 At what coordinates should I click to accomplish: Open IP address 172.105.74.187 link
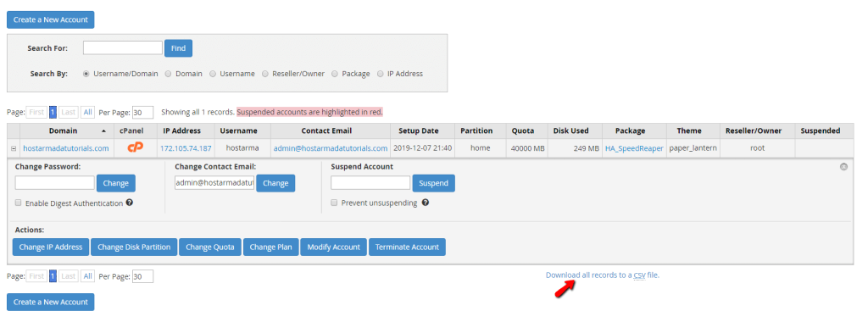click(x=186, y=148)
